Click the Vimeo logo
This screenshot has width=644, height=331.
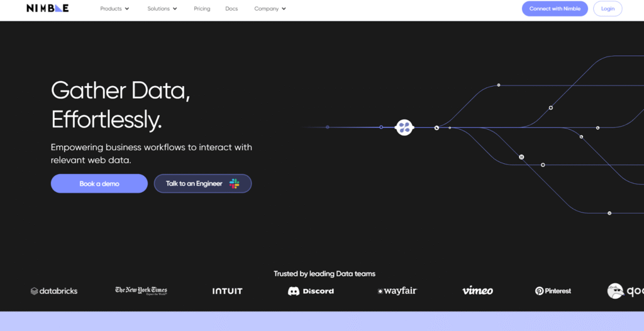point(477,291)
